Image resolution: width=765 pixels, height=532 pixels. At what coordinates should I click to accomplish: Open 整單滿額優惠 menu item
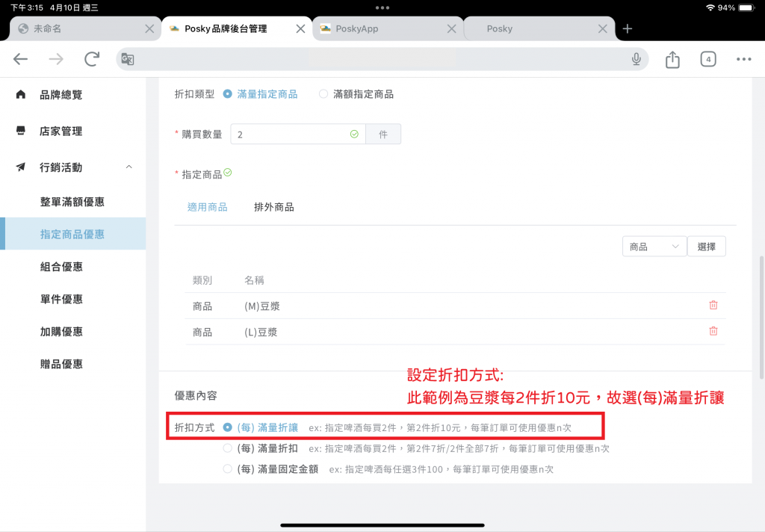pyautogui.click(x=72, y=202)
